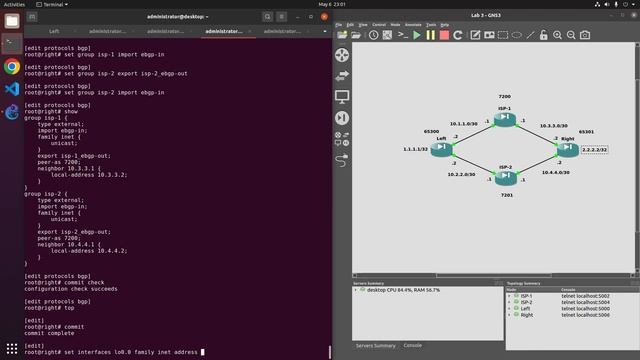Click the new terminal tab icon
The height and width of the screenshot is (360, 640).
click(32, 17)
